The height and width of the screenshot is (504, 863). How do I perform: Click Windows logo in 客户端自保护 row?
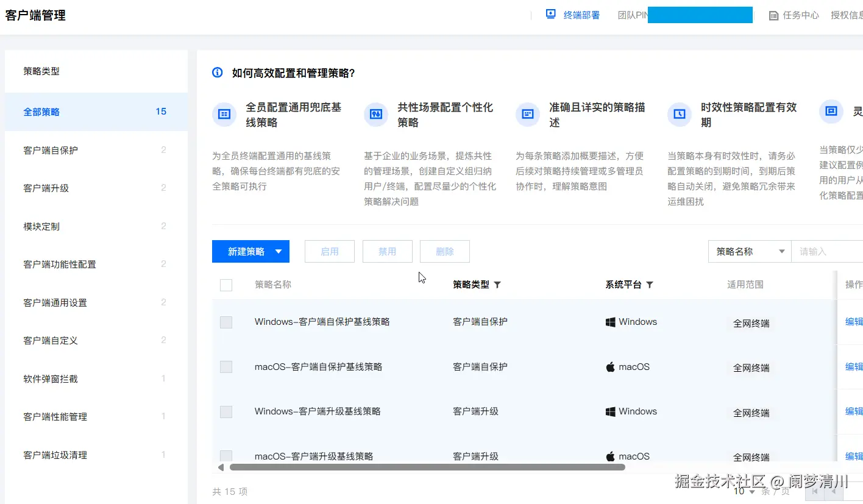pos(610,322)
